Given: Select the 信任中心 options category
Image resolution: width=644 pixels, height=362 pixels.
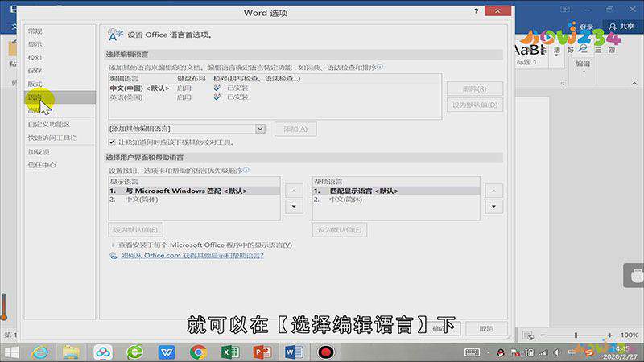Looking at the screenshot, I should (60, 165).
